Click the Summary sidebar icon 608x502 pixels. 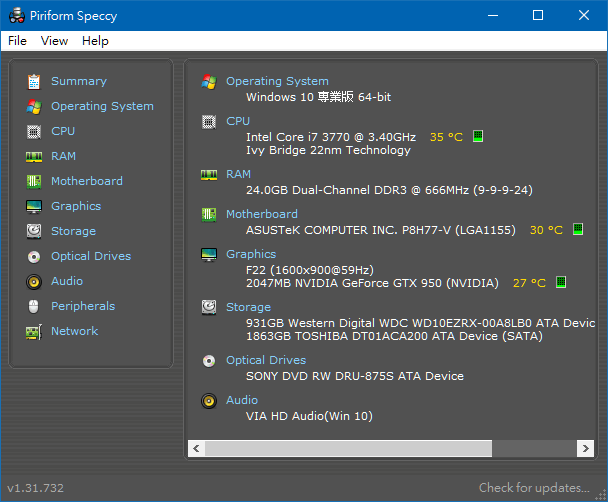tap(34, 81)
